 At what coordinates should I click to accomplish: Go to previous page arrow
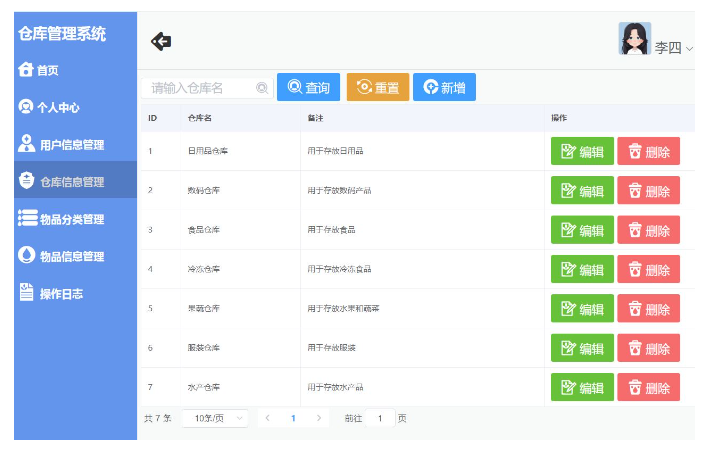268,418
